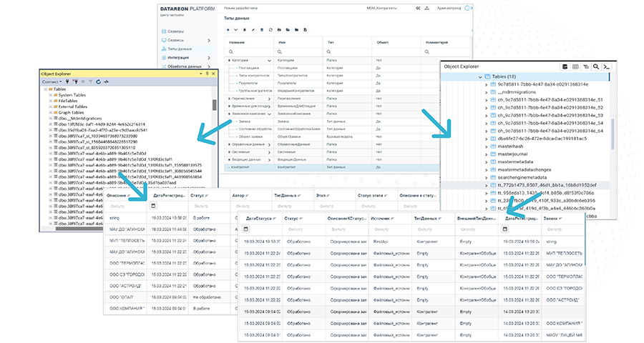Click logout icon next to Администратор
Screen dimensions: 644x343
468,9
